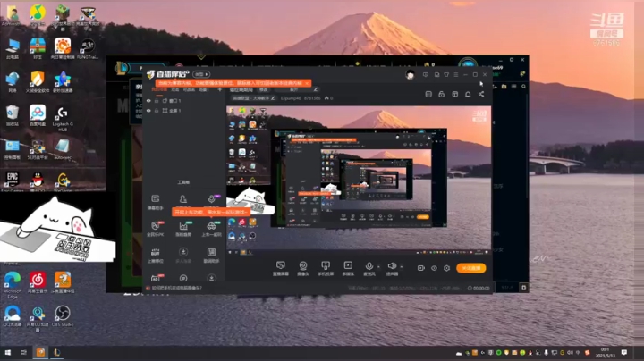Screen dimensions: 644x361
Task: Select the 窗口 1 source row
Action: point(184,100)
